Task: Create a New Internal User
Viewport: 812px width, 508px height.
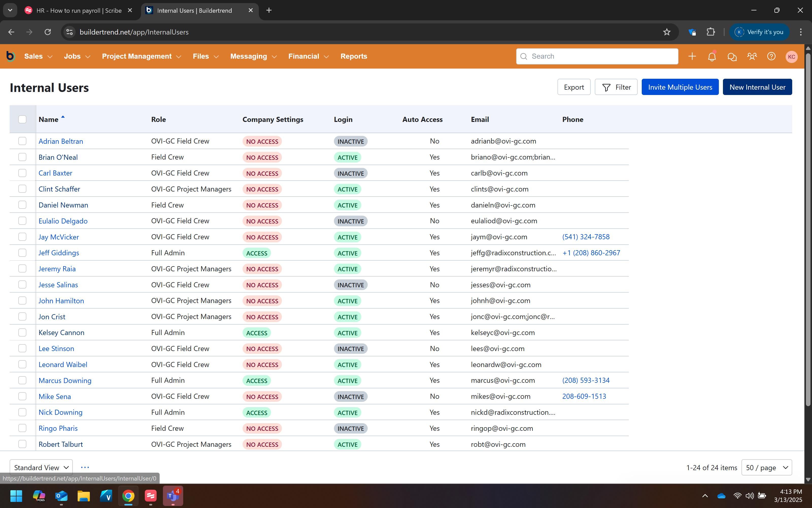Action: coord(757,87)
